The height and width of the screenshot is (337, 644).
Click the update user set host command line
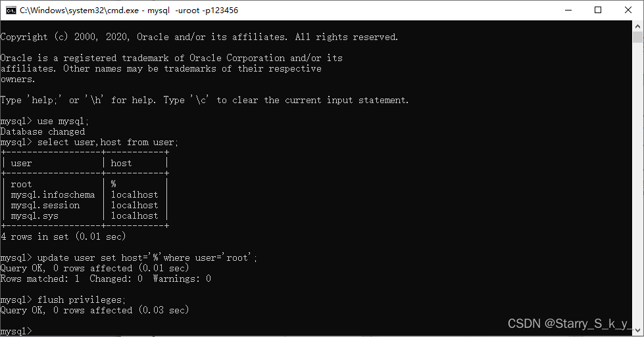128,258
